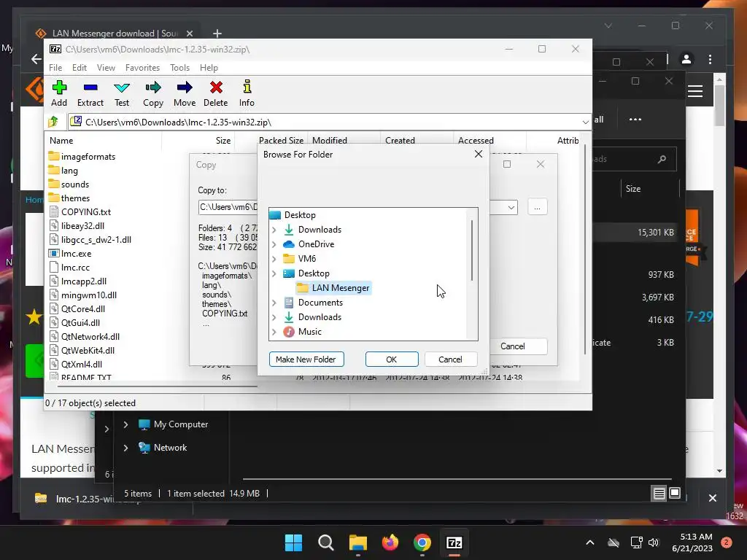Open the Copy to path dropdown
The width and height of the screenshot is (747, 560).
511,207
